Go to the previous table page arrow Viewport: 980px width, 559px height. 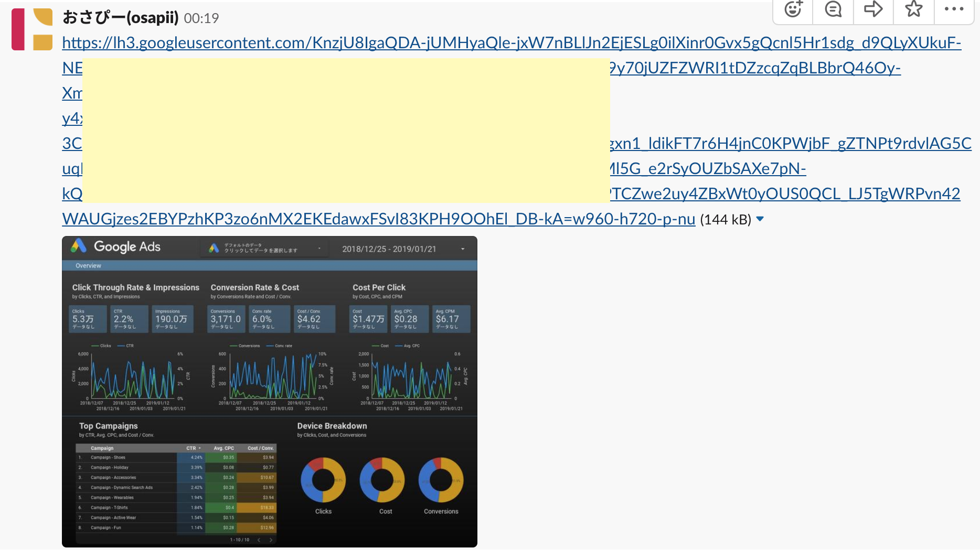pos(259,540)
